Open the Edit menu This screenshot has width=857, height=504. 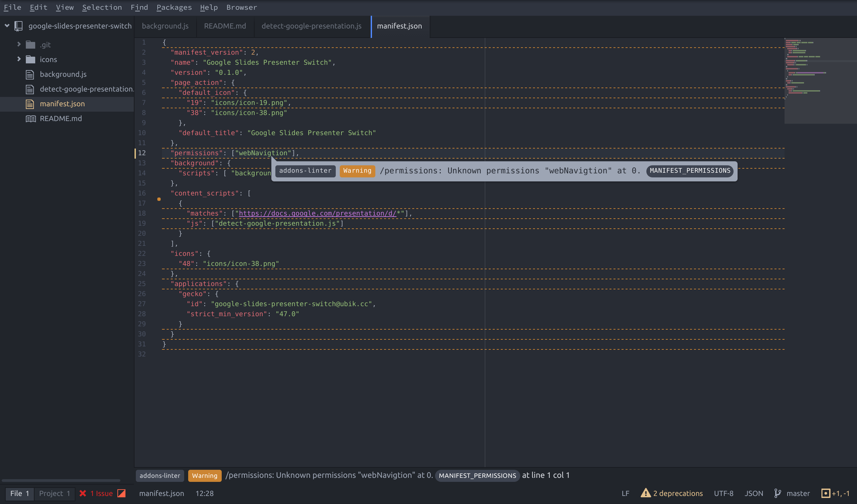click(39, 7)
